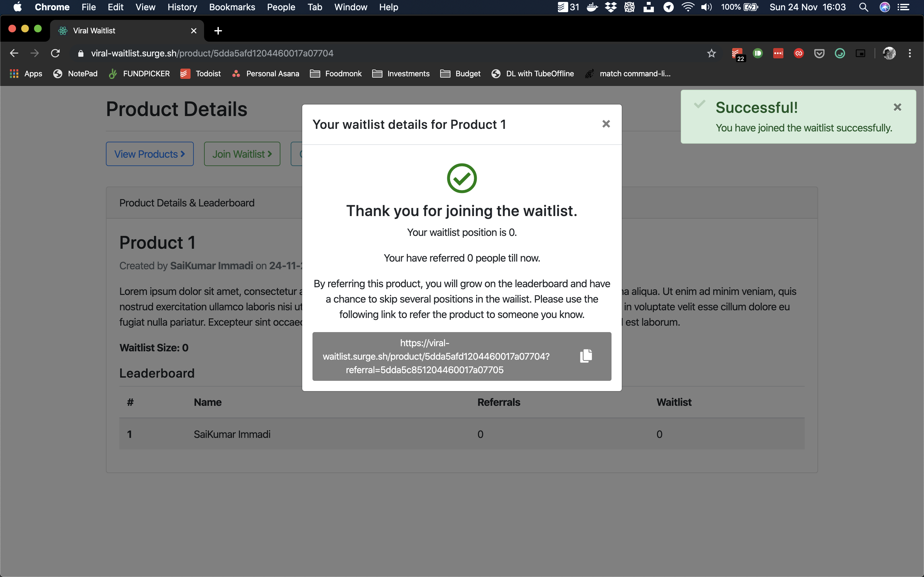Open the Pocket extension icon

(819, 54)
